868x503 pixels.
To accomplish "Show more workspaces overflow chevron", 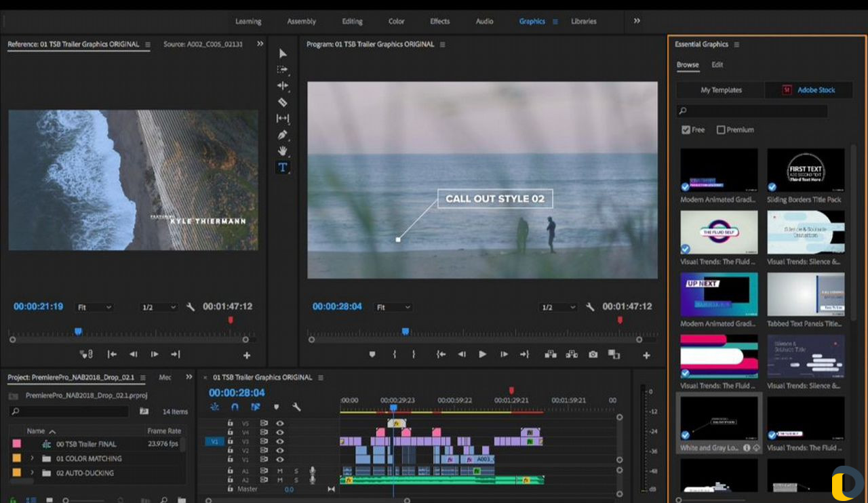I will coord(637,21).
